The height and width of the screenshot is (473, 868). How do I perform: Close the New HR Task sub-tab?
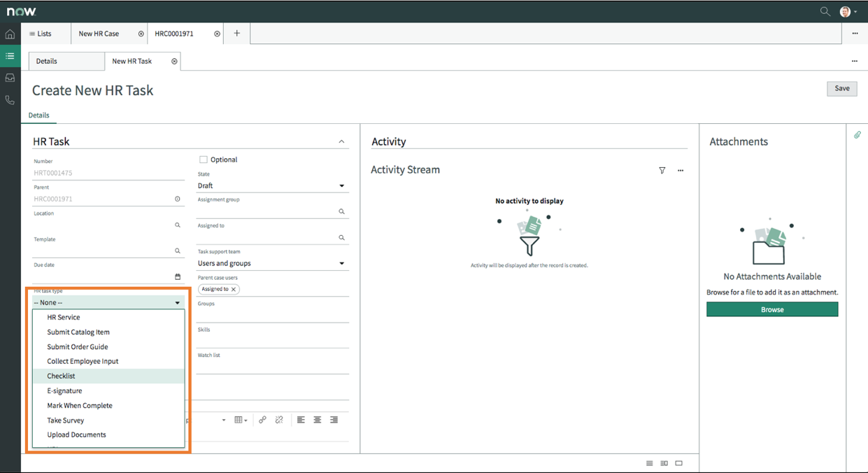click(174, 62)
